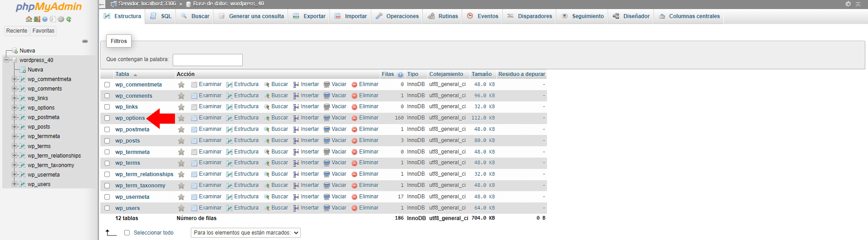Open wp_term_relationships table name link
The image size is (868, 240).
[x=144, y=174]
